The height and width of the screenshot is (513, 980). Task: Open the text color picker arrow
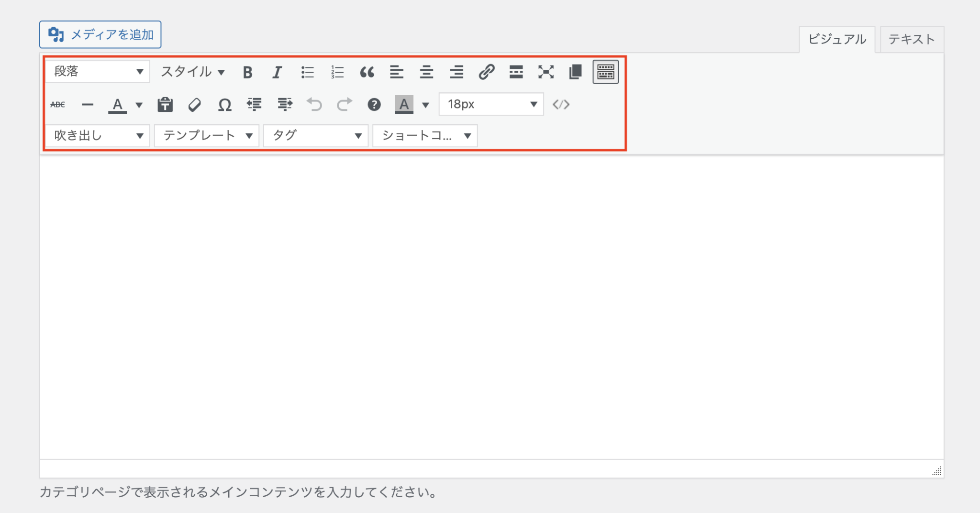(139, 105)
